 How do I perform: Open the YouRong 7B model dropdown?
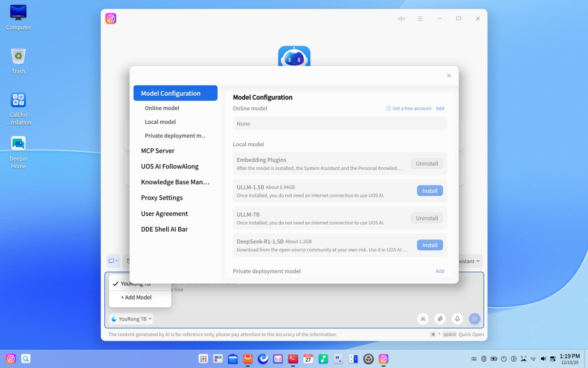click(x=131, y=319)
